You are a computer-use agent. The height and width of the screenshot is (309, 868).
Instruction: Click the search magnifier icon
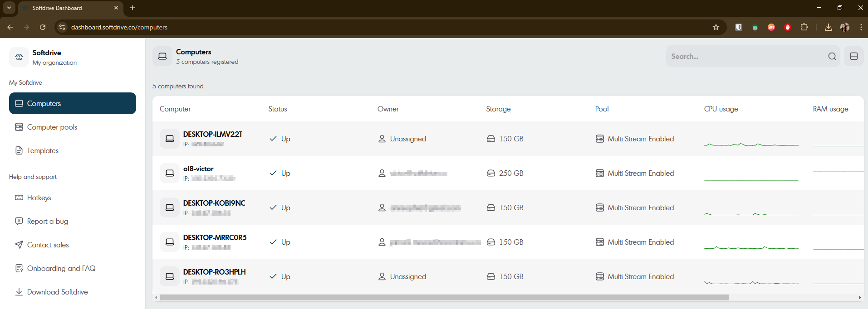[832, 56]
